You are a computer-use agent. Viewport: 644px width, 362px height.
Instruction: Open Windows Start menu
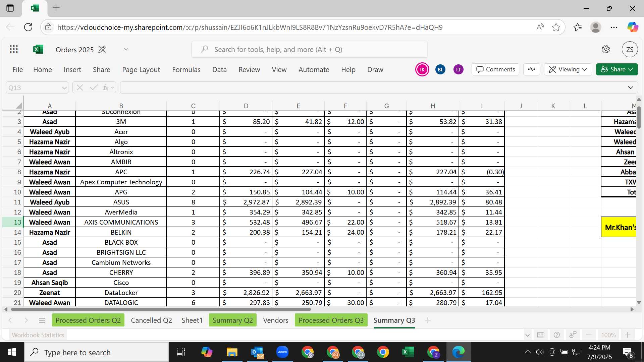point(12,352)
